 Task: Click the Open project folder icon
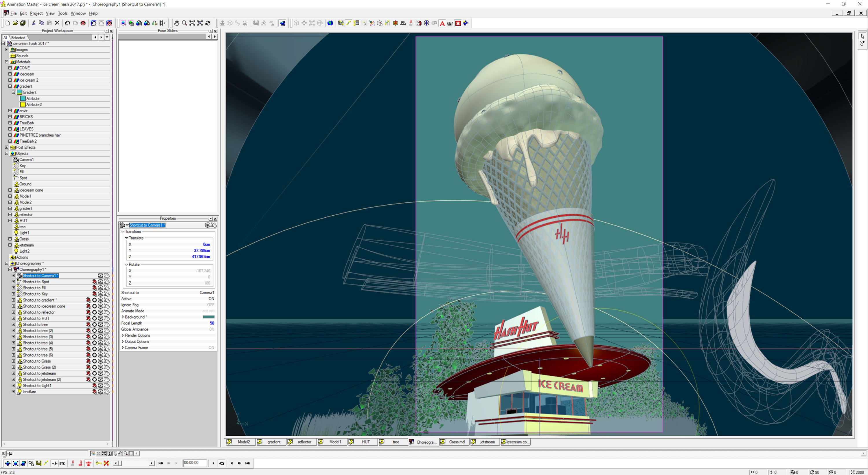(x=15, y=23)
